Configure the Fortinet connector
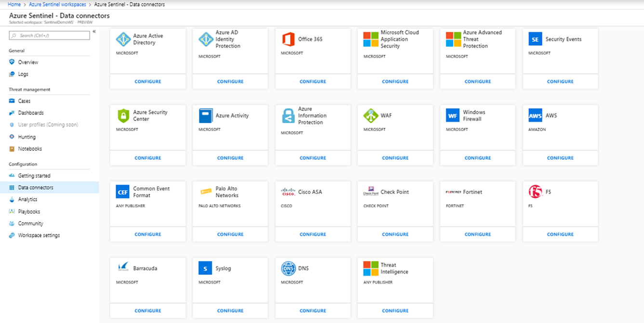The width and height of the screenshot is (644, 323). point(478,234)
